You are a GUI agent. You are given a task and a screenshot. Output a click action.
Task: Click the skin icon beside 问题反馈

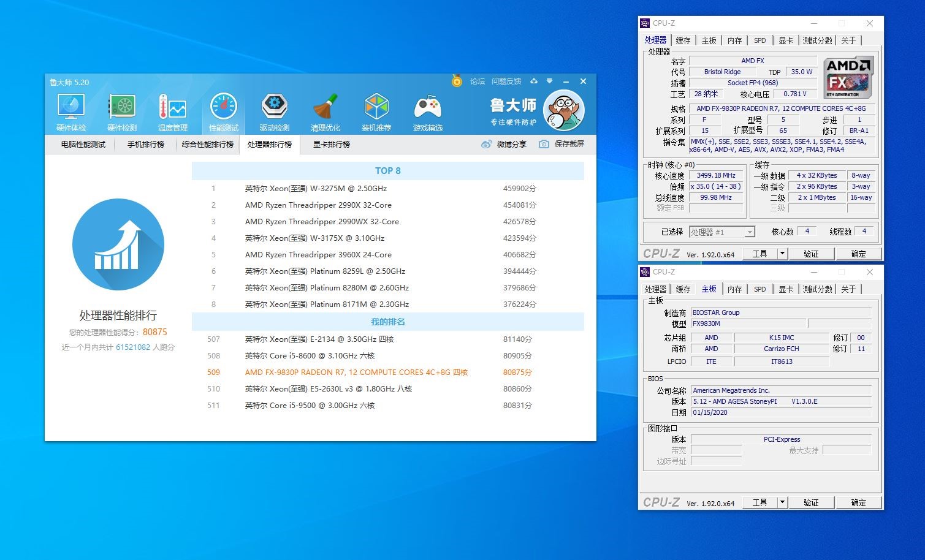(x=534, y=81)
